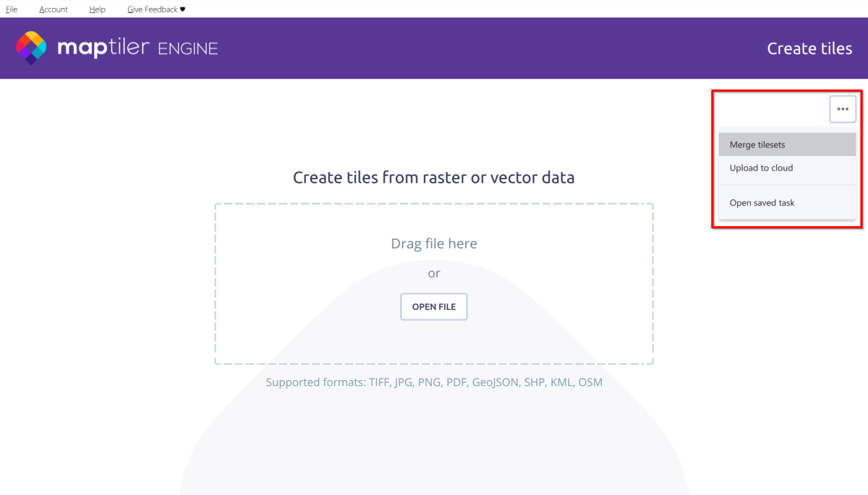Open the Account menu
The width and height of the screenshot is (868, 495).
[54, 9]
